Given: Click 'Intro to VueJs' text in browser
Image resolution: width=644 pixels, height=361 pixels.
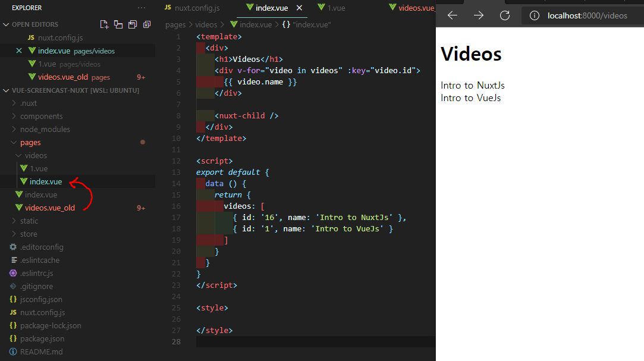Looking at the screenshot, I should [471, 98].
